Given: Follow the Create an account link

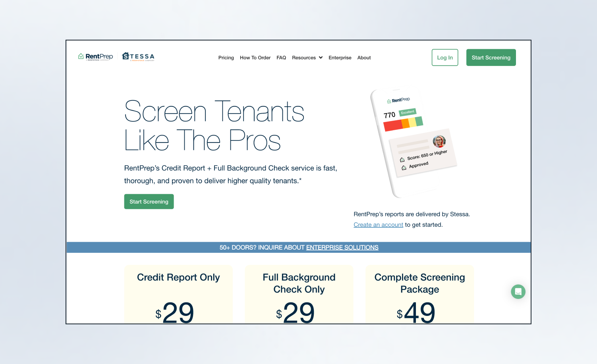Looking at the screenshot, I should [378, 225].
